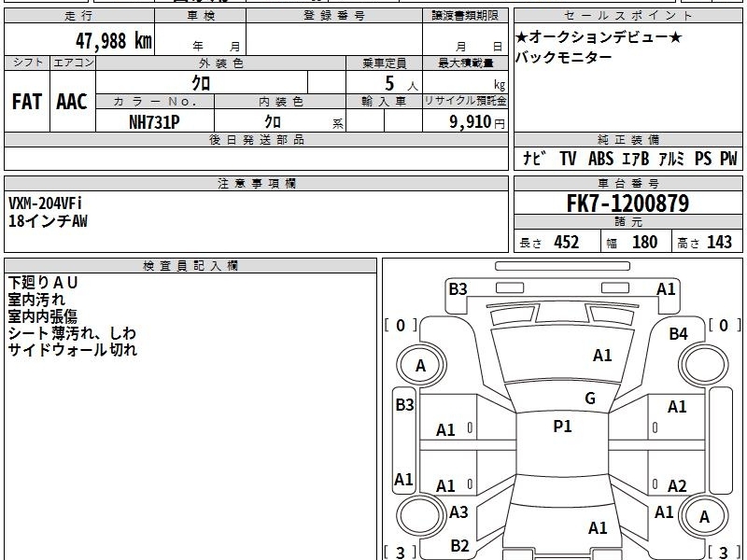The image size is (747, 560).
Task: Click the 譲渡書類期限 column header
Action: (x=465, y=16)
